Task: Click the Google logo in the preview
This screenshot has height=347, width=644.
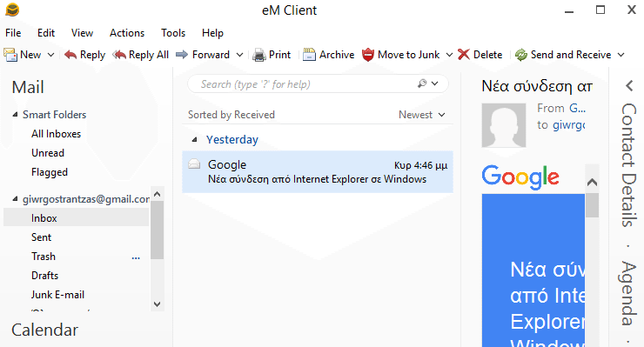Action: click(x=520, y=177)
